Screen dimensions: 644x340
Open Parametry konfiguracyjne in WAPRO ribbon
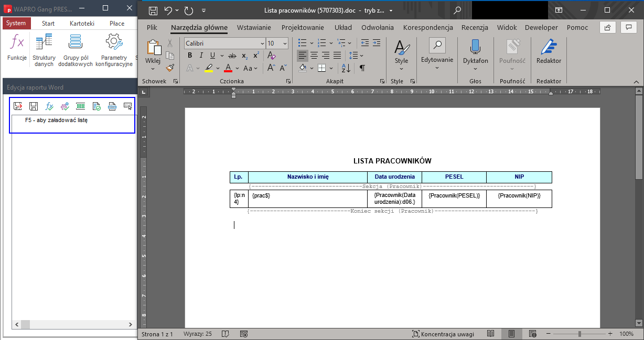(x=114, y=50)
